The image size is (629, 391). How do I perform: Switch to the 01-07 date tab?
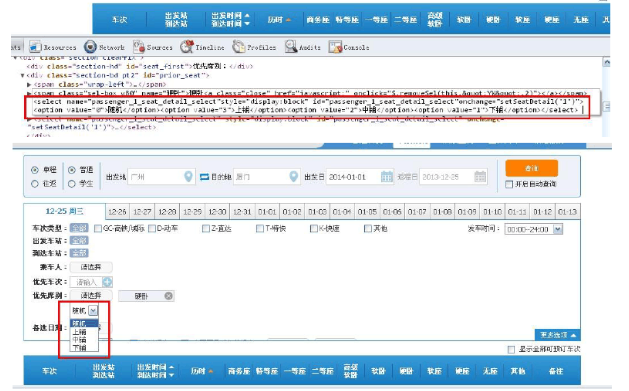tap(417, 212)
